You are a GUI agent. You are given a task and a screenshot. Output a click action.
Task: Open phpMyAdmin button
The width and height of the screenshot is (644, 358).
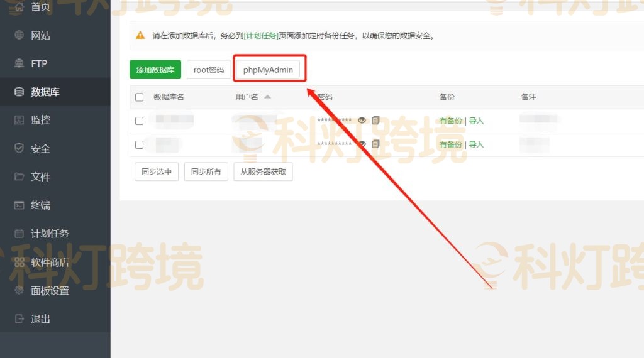point(268,69)
